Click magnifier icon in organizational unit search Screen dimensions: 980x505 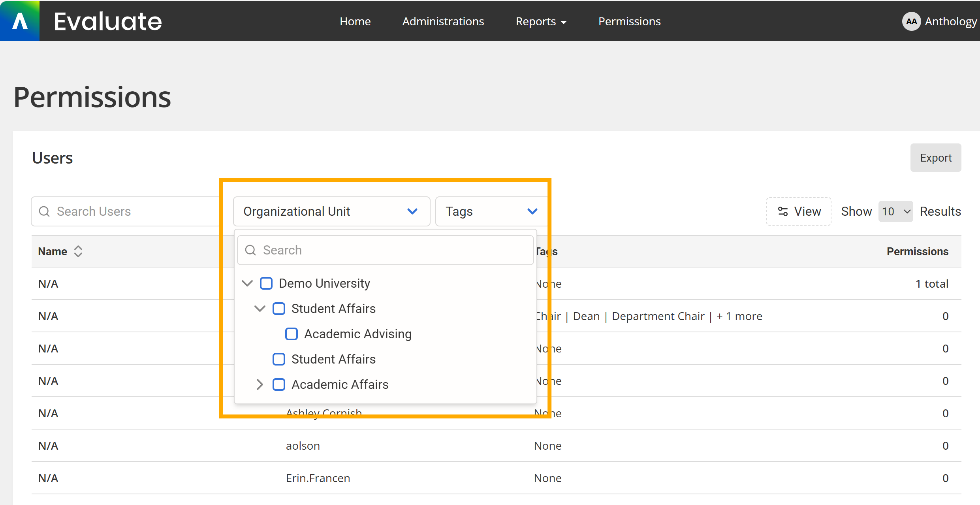coord(250,250)
